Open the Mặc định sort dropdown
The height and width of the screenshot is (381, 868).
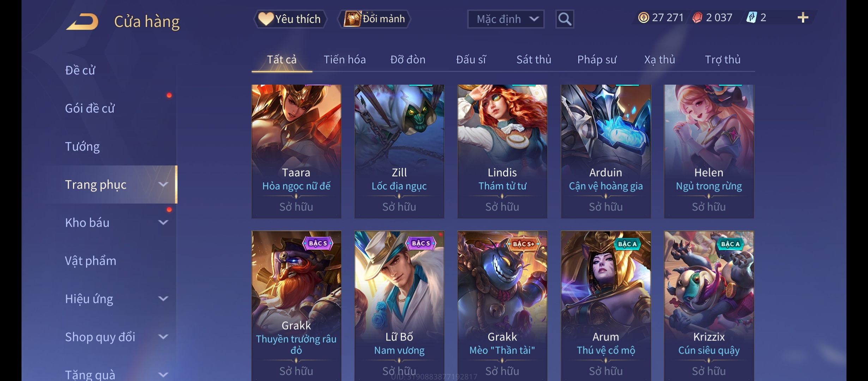point(506,19)
